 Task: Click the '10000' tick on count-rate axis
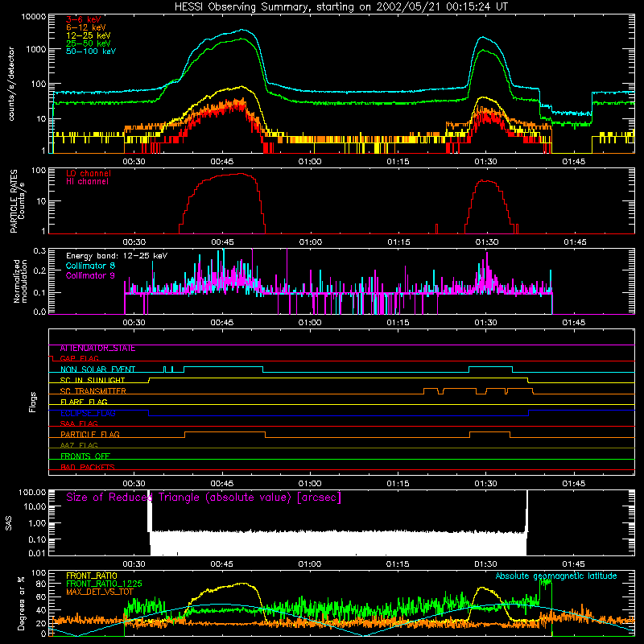click(x=34, y=17)
